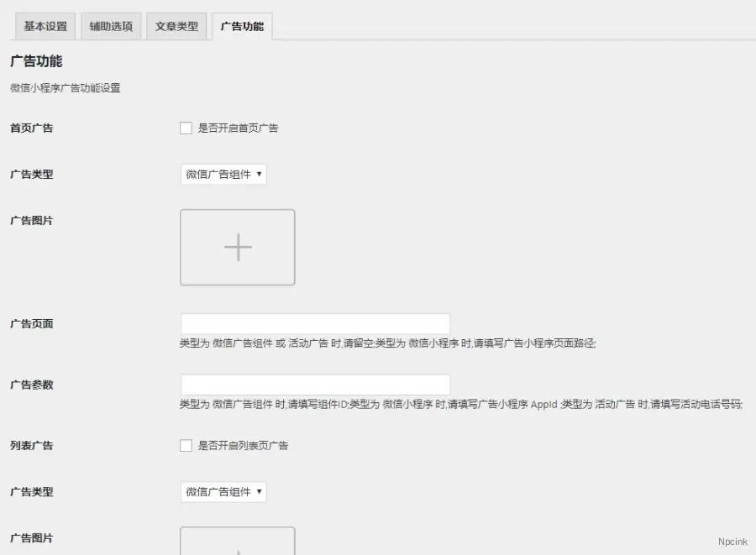
Task: Click the partially visible bottom 广告图片 upload box
Action: click(x=238, y=546)
